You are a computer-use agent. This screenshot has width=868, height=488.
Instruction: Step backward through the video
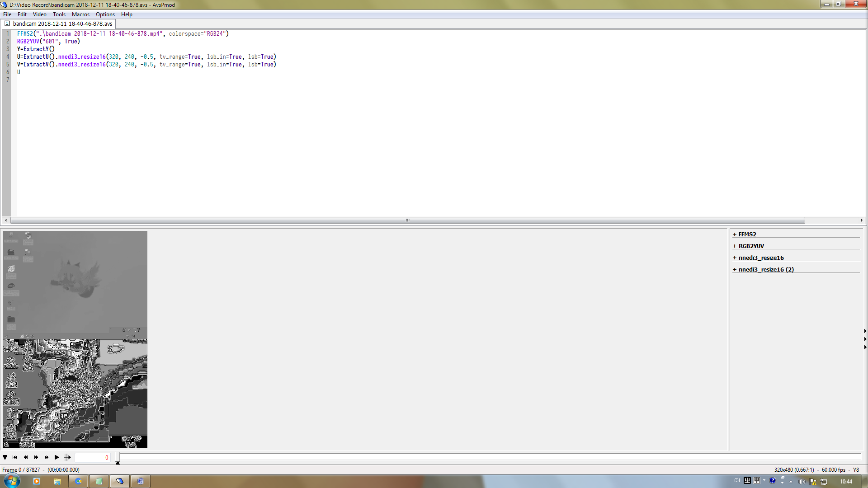25,457
